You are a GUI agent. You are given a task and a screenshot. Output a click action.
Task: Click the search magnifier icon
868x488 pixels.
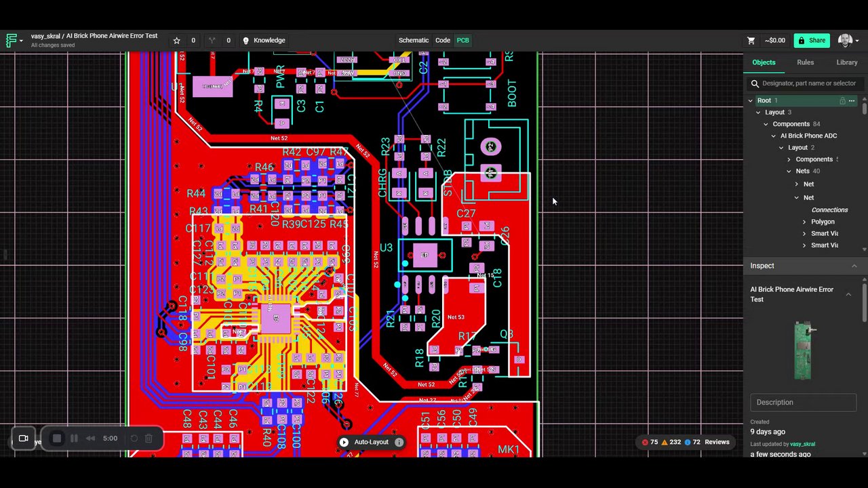755,83
